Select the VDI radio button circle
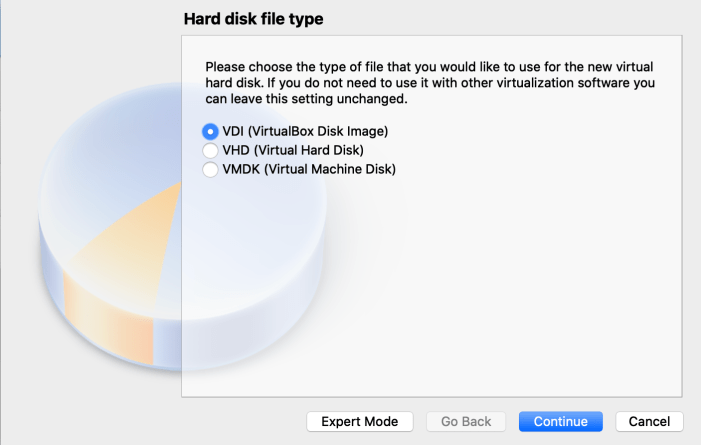 coord(210,131)
